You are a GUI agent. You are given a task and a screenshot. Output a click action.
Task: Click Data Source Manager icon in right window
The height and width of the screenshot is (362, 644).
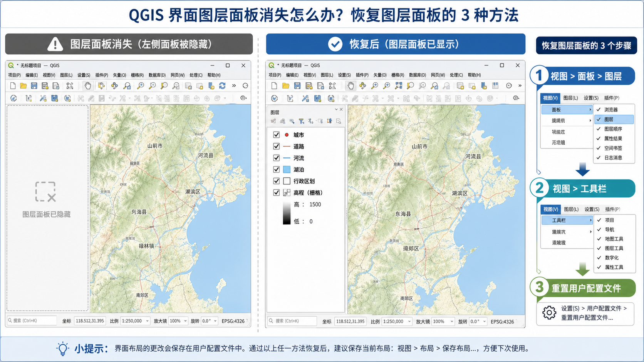274,98
